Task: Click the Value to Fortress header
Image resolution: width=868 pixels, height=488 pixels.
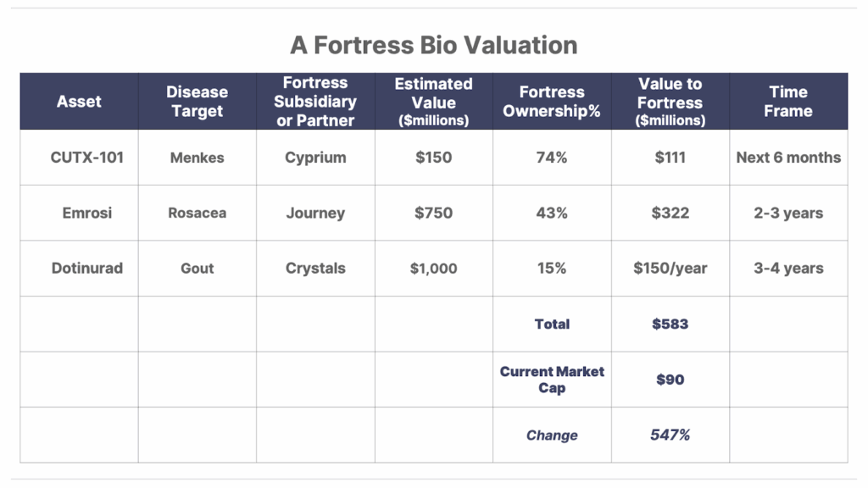Action: click(670, 102)
